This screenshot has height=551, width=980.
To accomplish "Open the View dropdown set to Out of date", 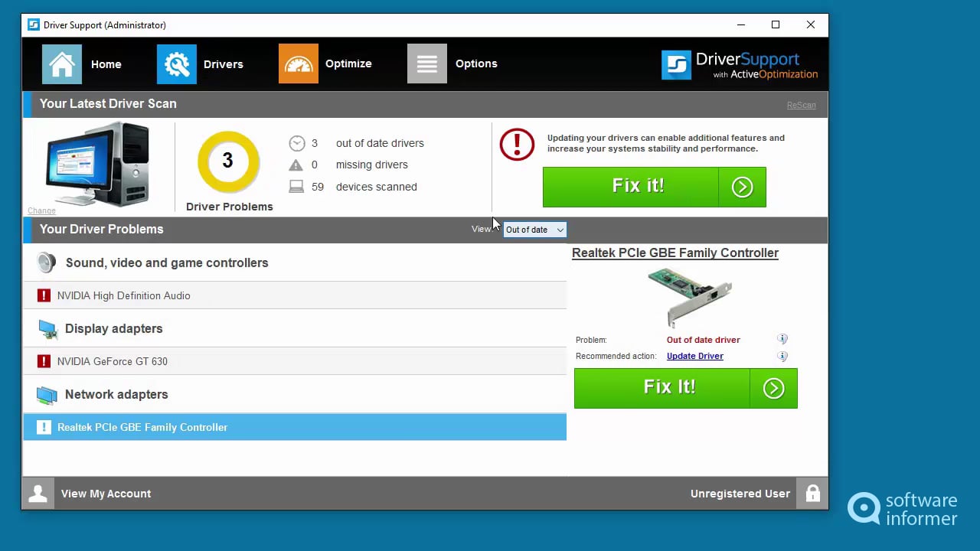I will [534, 230].
